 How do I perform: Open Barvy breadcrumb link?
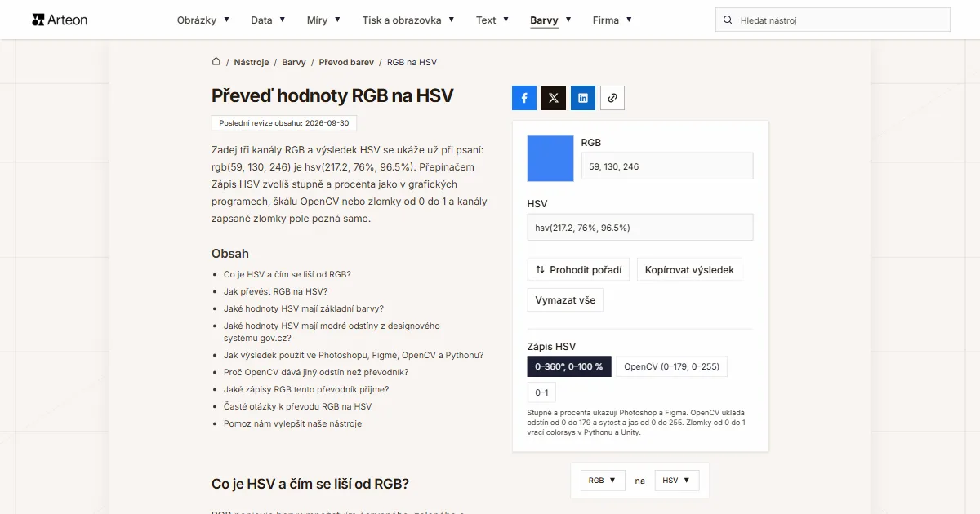(294, 62)
